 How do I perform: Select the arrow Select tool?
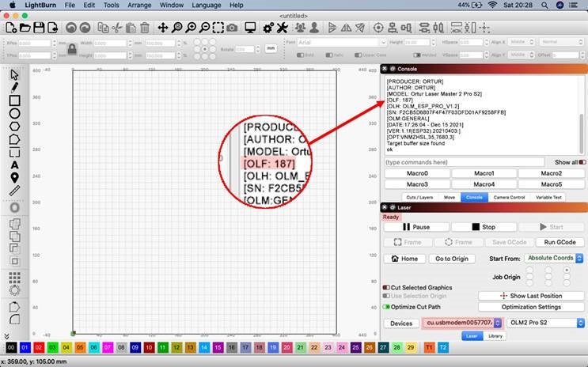click(x=14, y=75)
